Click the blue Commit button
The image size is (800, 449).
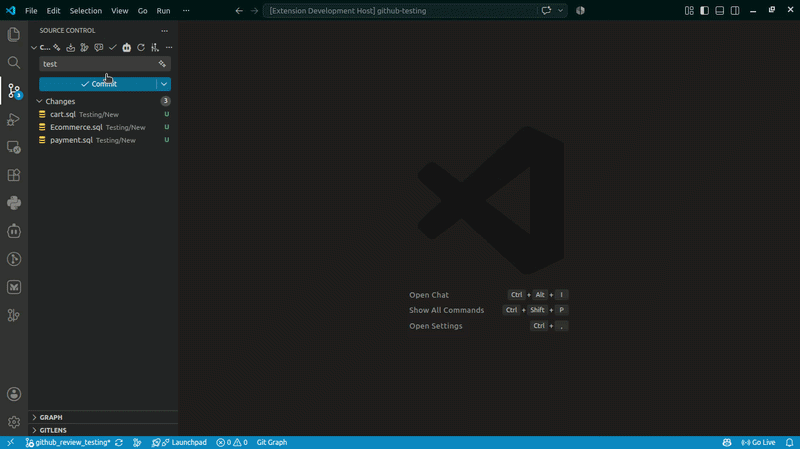[98, 84]
